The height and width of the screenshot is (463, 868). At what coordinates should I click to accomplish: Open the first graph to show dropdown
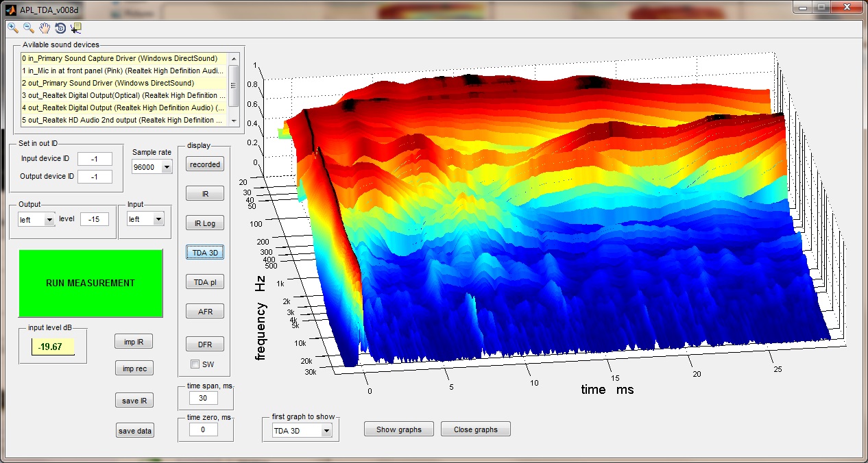coord(302,430)
